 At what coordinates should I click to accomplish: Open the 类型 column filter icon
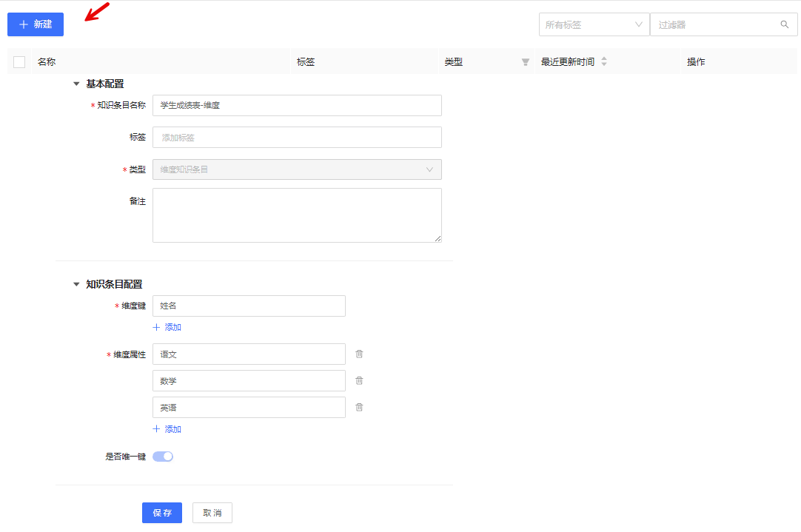pyautogui.click(x=526, y=62)
